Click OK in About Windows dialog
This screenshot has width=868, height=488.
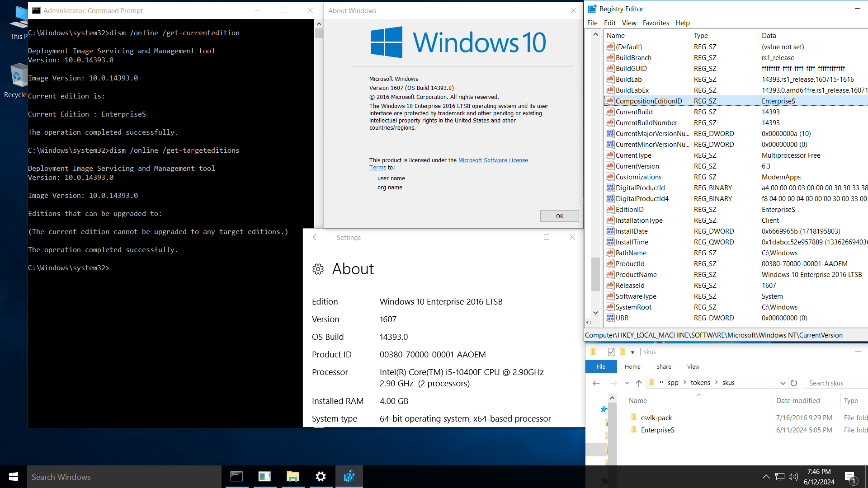[x=559, y=216]
